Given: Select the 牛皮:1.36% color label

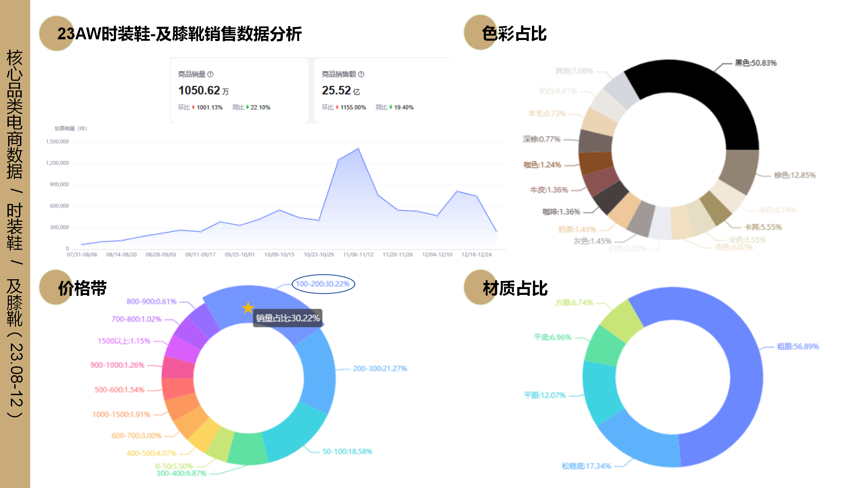Looking at the screenshot, I should click(549, 190).
